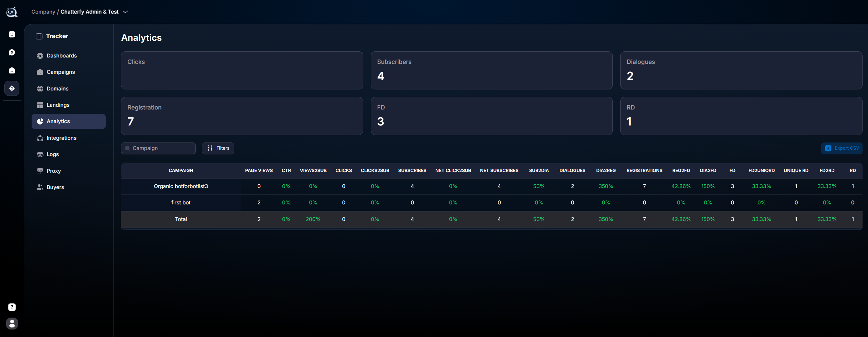Click the Export CSV download icon
868x337 pixels.
point(828,148)
